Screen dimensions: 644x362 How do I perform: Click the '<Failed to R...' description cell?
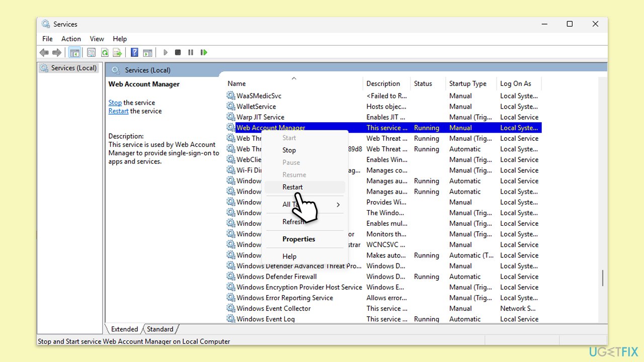click(x=387, y=96)
